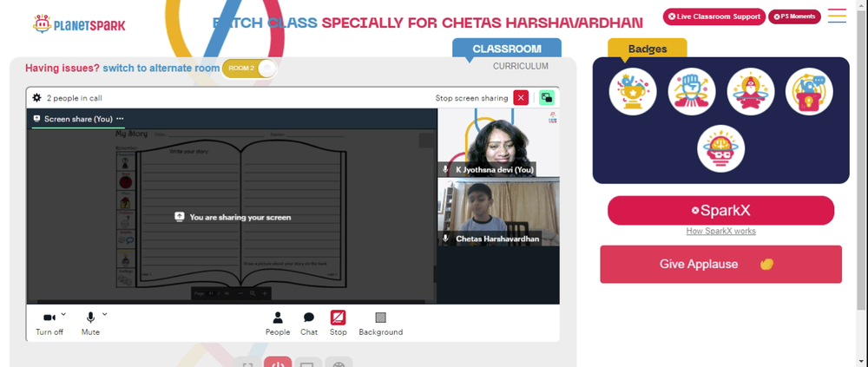Click the "Stop screen sharing" label
This screenshot has width=868, height=367.
471,98
